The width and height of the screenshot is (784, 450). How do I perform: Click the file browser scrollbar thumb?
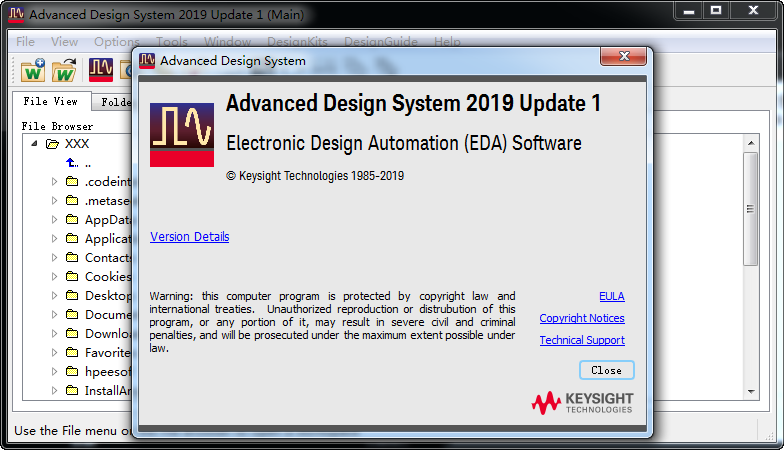750,209
